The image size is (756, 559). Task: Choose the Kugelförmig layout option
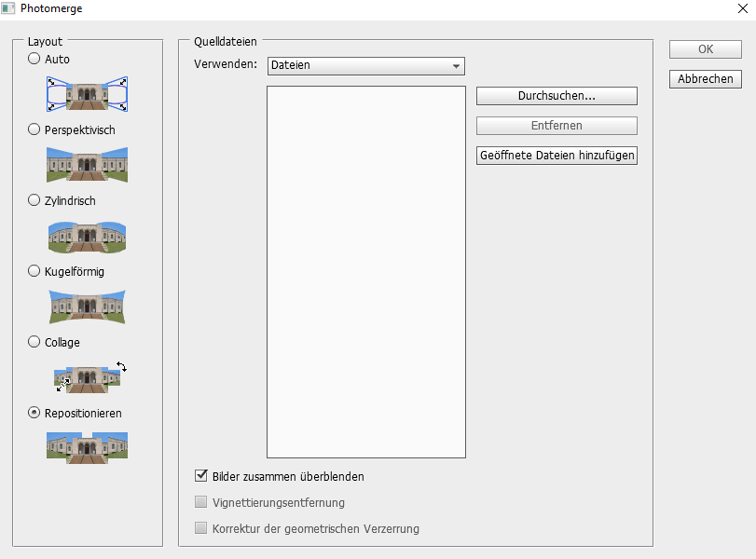[x=34, y=271]
